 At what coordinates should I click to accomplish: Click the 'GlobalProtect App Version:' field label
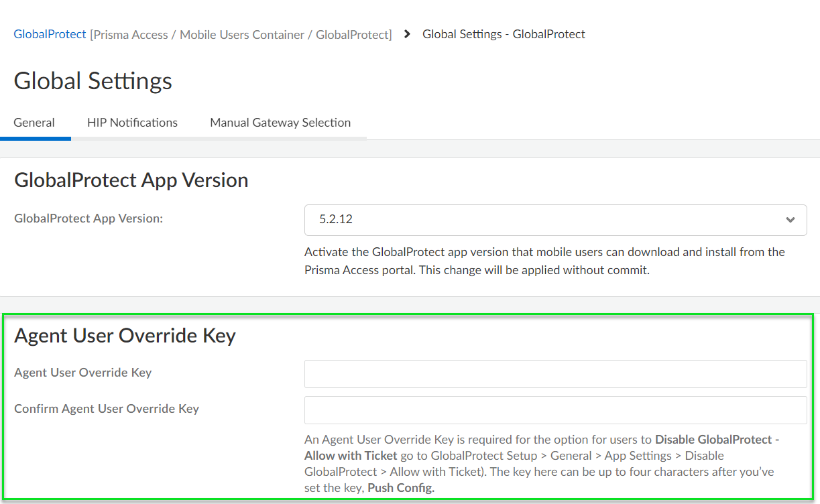(89, 218)
